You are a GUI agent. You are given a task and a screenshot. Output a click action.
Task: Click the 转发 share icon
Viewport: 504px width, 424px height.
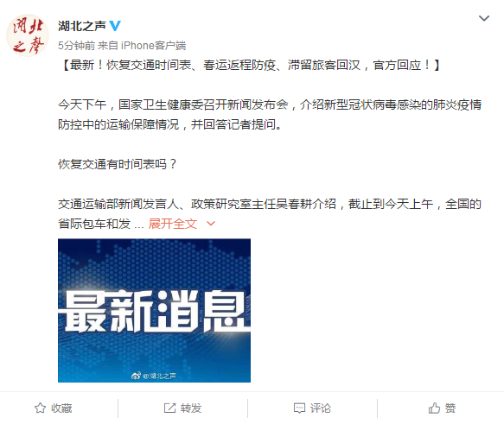point(169,408)
